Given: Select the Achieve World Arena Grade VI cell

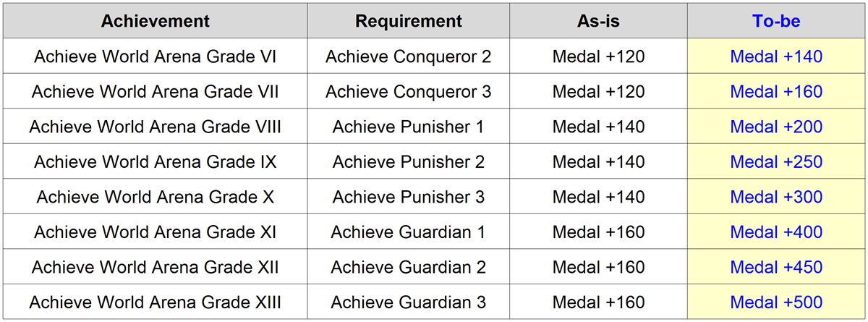Looking at the screenshot, I should tap(155, 56).
